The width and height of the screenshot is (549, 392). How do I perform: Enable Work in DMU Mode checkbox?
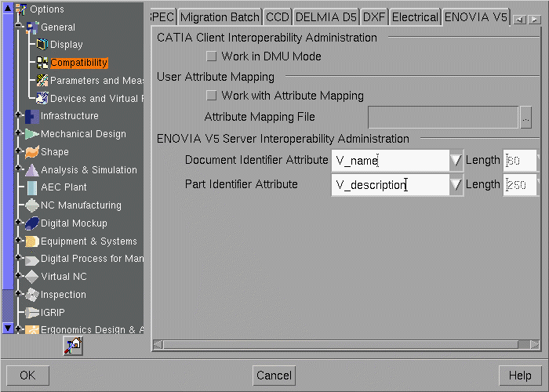pyautogui.click(x=211, y=56)
